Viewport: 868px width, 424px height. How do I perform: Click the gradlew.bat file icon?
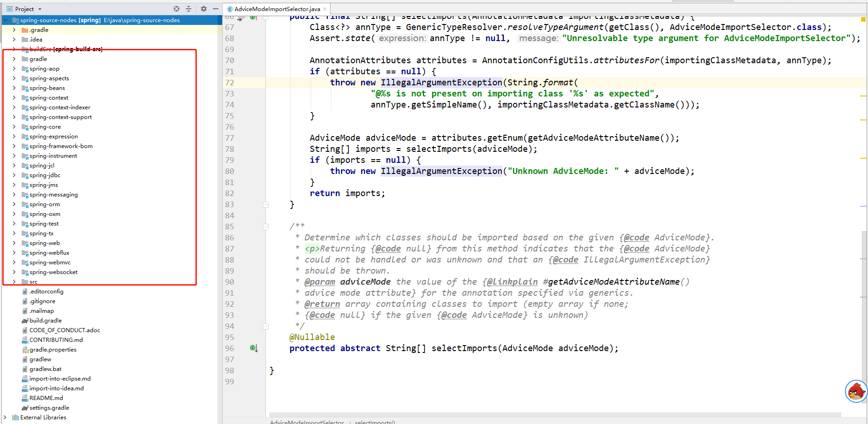25,369
